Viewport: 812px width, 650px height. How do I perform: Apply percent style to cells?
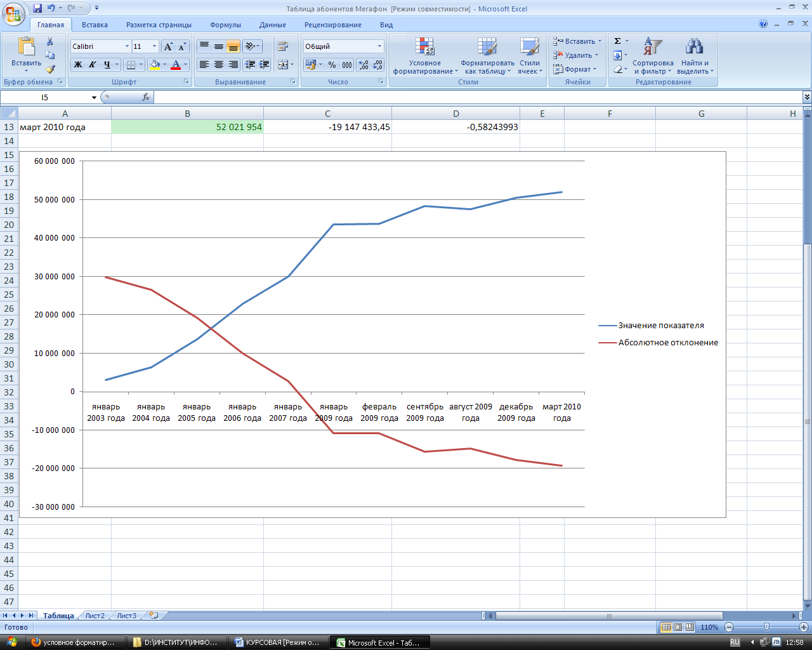click(x=332, y=65)
